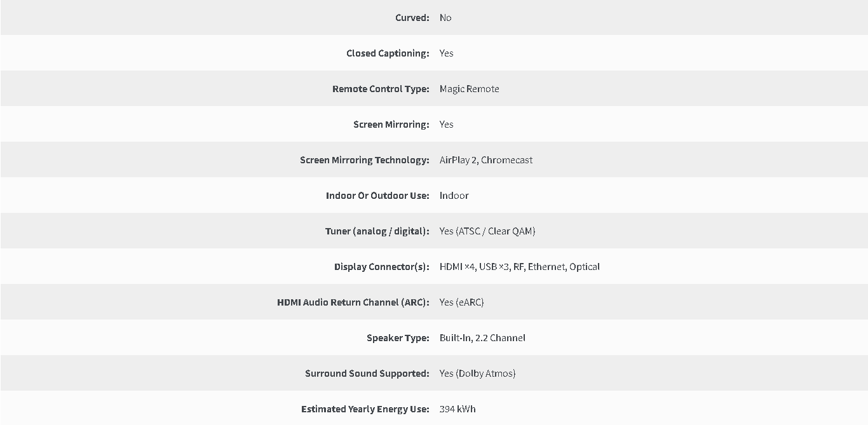The image size is (868, 425).
Task: Click the 'Surround Sound Supported:' label
Action: click(367, 374)
